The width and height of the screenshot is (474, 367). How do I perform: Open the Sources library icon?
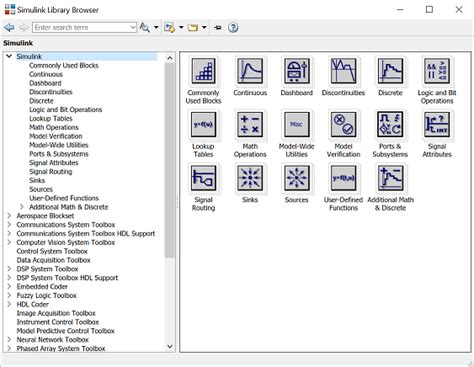pos(297,178)
